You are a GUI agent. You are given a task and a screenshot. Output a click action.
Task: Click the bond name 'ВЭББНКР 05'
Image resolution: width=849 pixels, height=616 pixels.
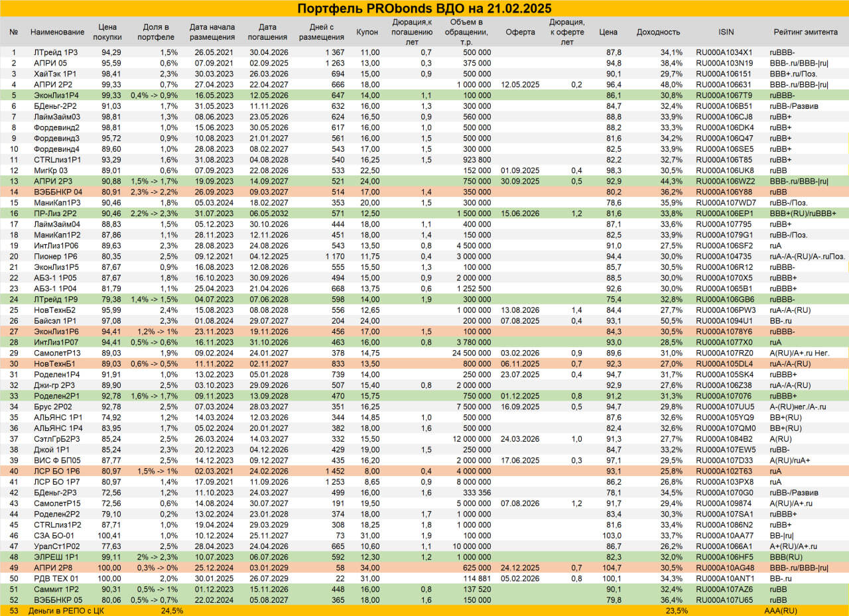click(x=57, y=599)
